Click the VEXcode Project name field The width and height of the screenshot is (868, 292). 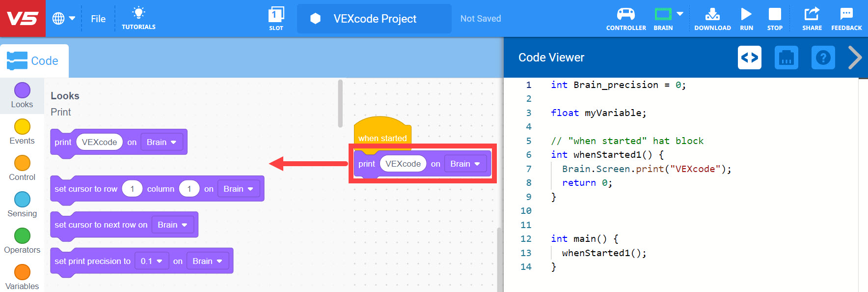pos(375,19)
